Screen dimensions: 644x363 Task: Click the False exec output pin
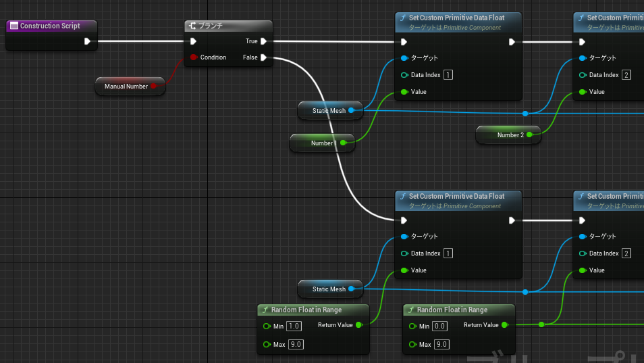264,57
